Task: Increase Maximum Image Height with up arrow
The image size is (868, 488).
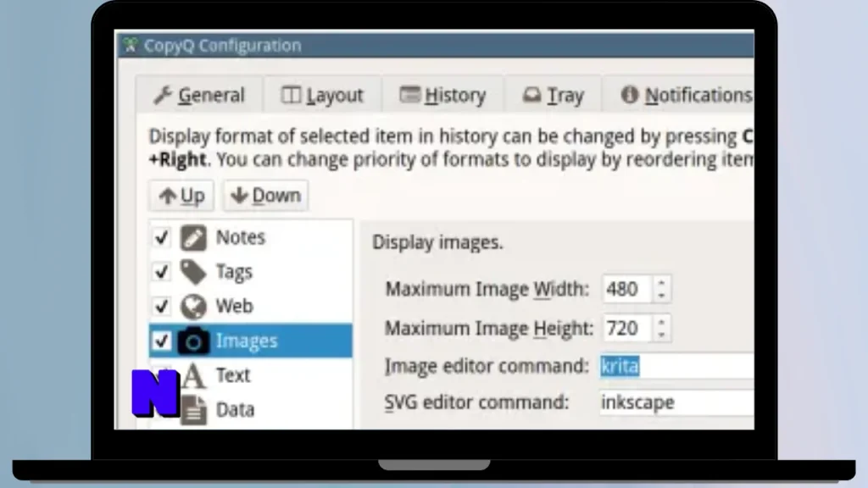Action: (661, 322)
